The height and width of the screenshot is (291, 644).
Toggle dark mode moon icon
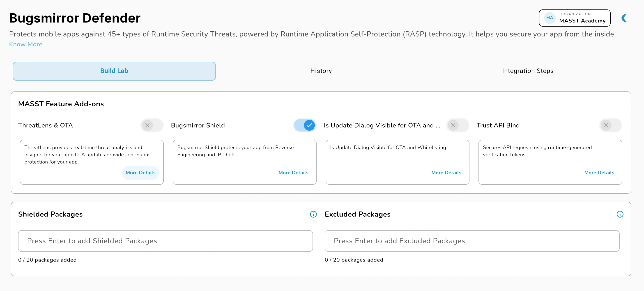point(624,18)
